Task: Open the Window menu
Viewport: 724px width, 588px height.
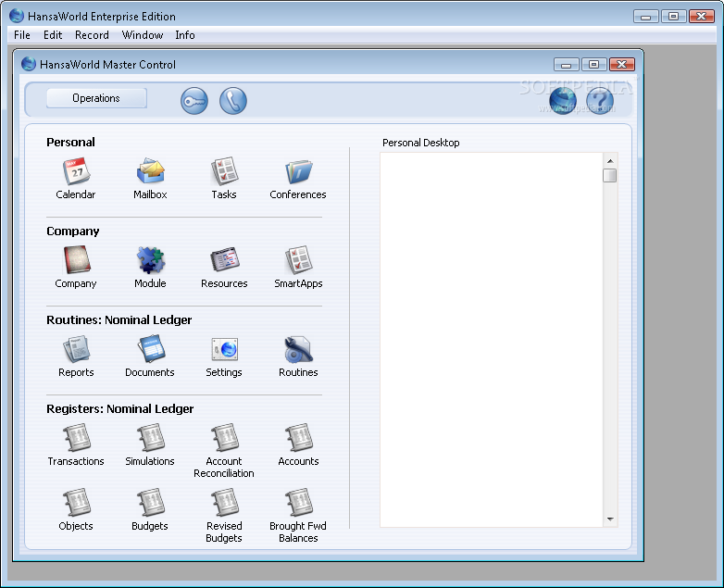Action: pyautogui.click(x=143, y=35)
